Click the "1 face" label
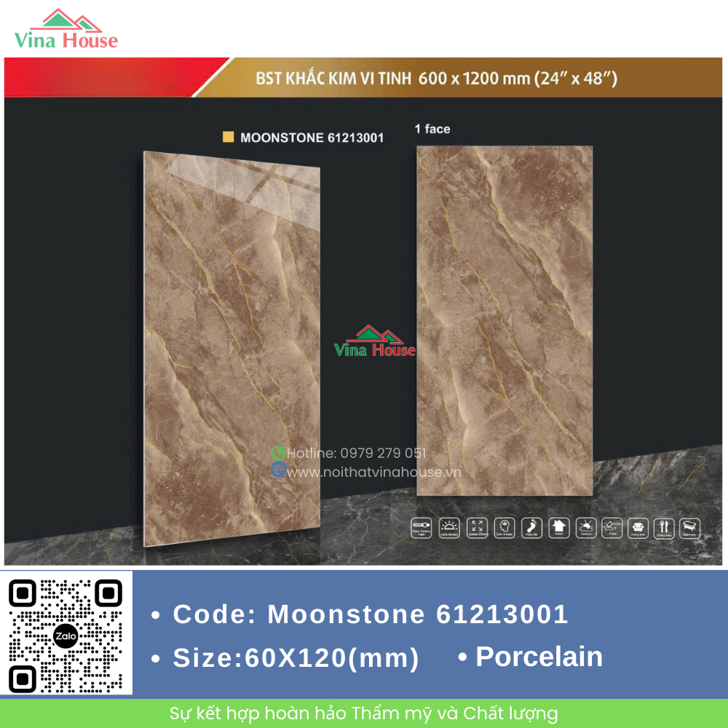This screenshot has width=728, height=728. click(x=432, y=129)
